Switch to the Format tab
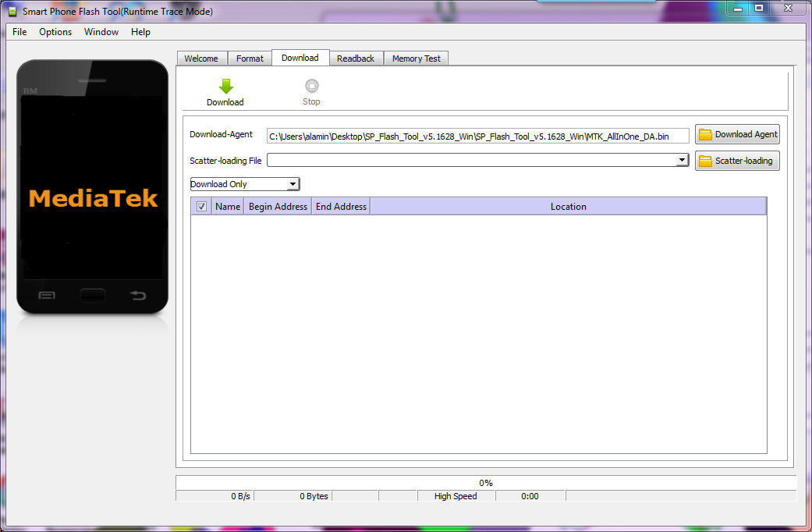 point(250,59)
